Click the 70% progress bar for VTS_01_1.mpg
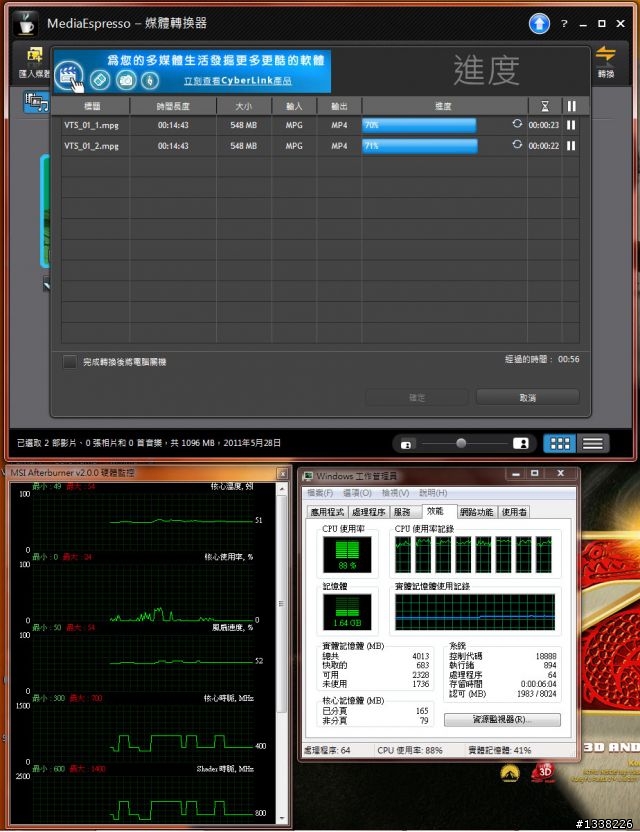Viewport: 640px width, 832px height. click(419, 125)
